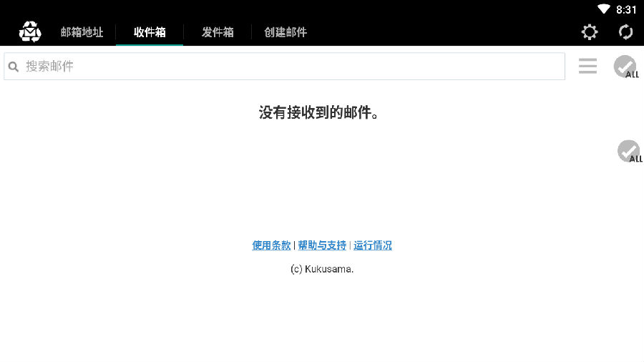This screenshot has width=644, height=362.
Task: Tap the 没有接收到的邮件 message
Action: (x=318, y=112)
